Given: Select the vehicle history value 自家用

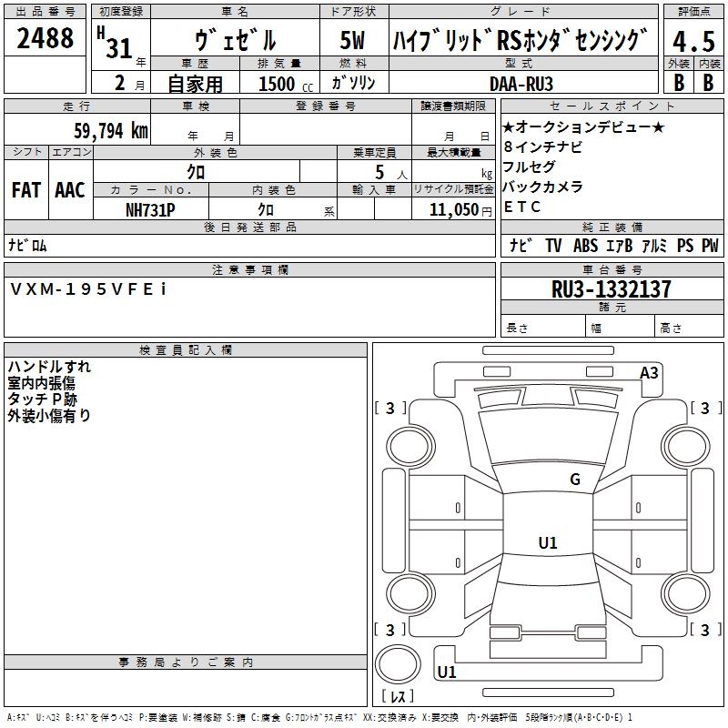Looking at the screenshot, I should [x=195, y=84].
